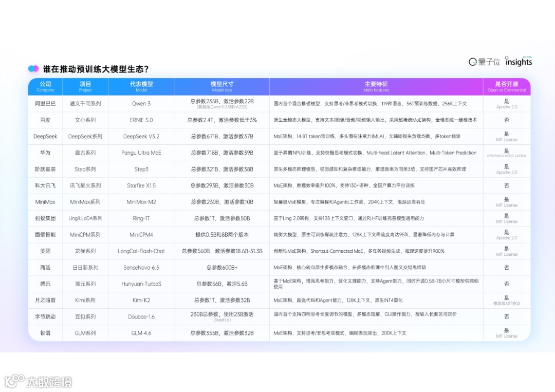Click the 华为 company cell
The height and width of the screenshot is (392, 555).
click(x=45, y=153)
